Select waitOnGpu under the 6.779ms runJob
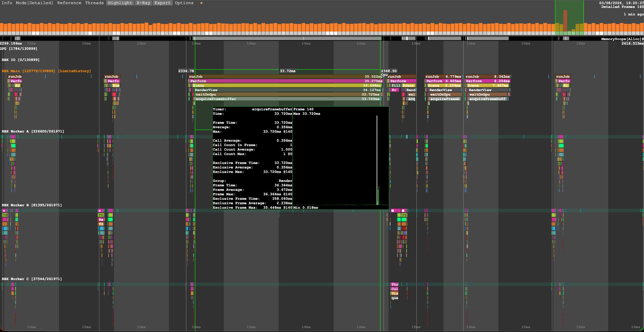This screenshot has height=332, width=644. tap(445, 94)
